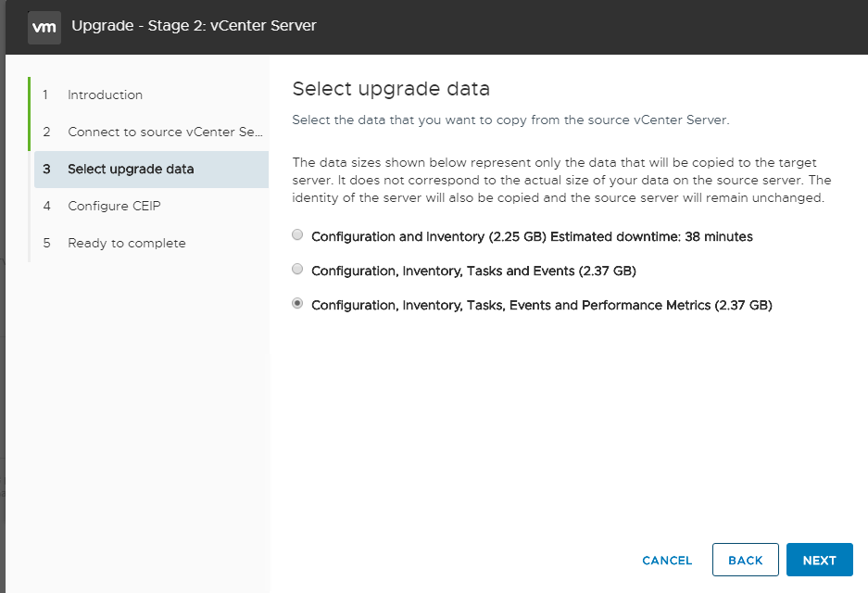Proceed with the NEXT button
Image resolution: width=868 pixels, height=593 pixels.
click(x=819, y=561)
